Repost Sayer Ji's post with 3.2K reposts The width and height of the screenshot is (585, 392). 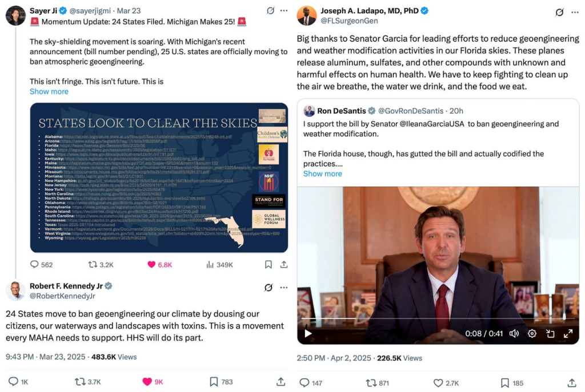[93, 265]
